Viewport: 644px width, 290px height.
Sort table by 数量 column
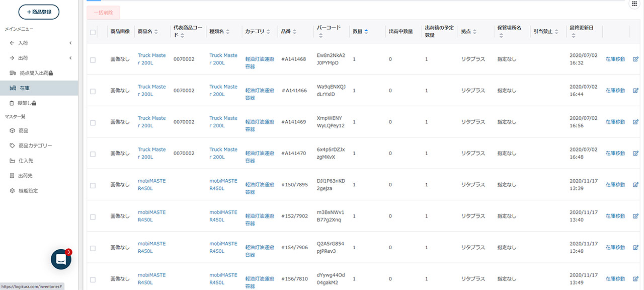pyautogui.click(x=360, y=32)
